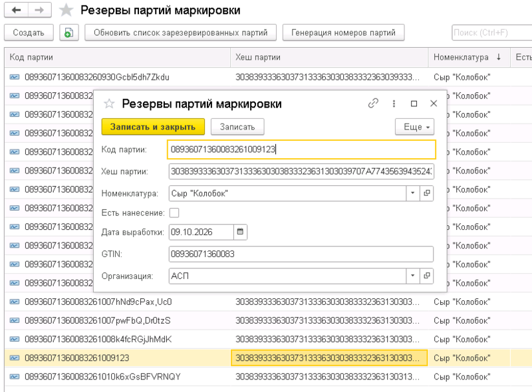Viewport: 532px width, 392px height.
Task: Focus the Поиск (Ctrl+F) search field
Action: click(x=491, y=33)
